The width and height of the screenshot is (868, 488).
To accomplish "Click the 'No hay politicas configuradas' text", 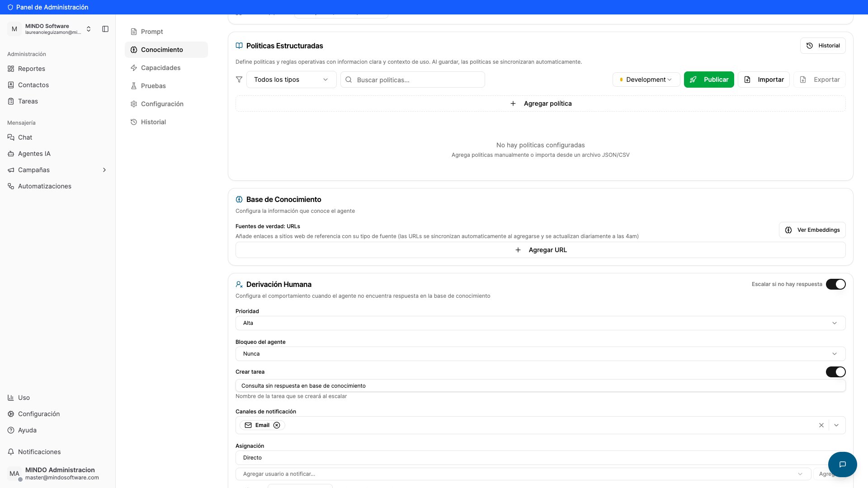I will (541, 145).
